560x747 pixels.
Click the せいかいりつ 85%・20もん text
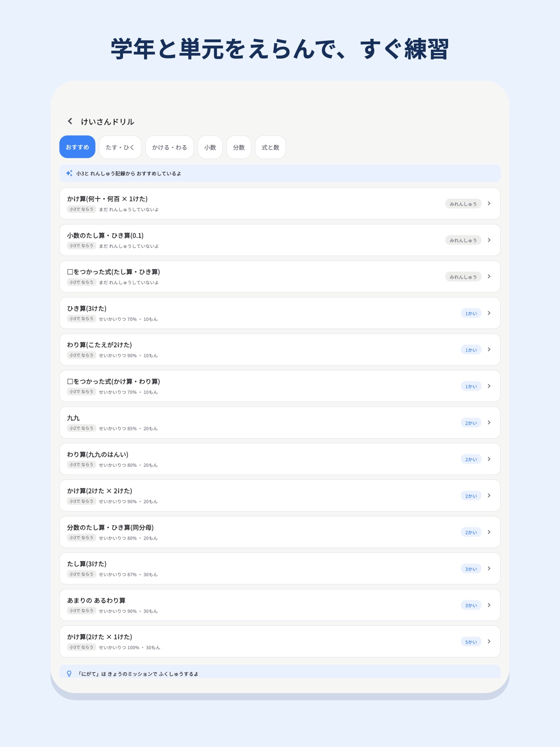point(128,429)
